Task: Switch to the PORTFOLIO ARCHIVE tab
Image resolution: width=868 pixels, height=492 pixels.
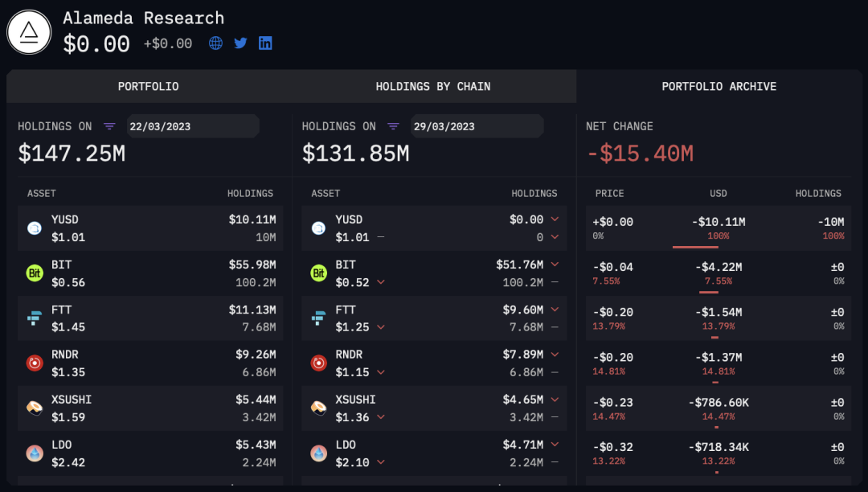Action: [x=719, y=86]
